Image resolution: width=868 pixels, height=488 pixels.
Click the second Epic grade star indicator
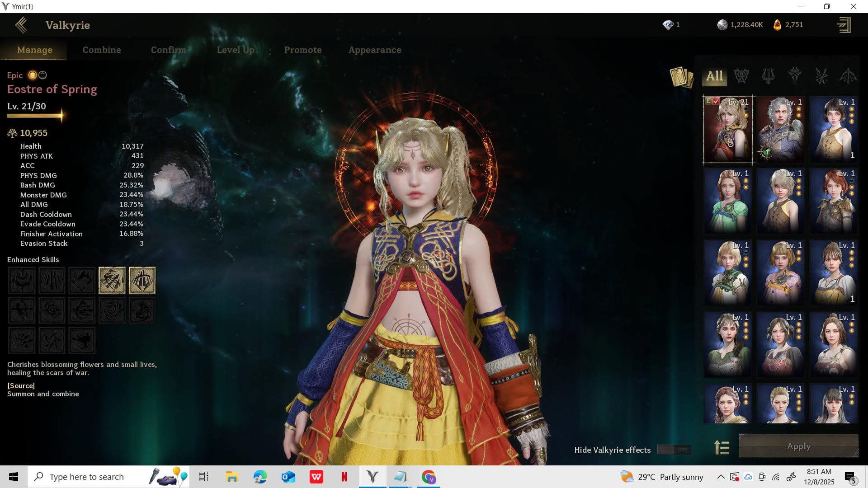(x=42, y=75)
